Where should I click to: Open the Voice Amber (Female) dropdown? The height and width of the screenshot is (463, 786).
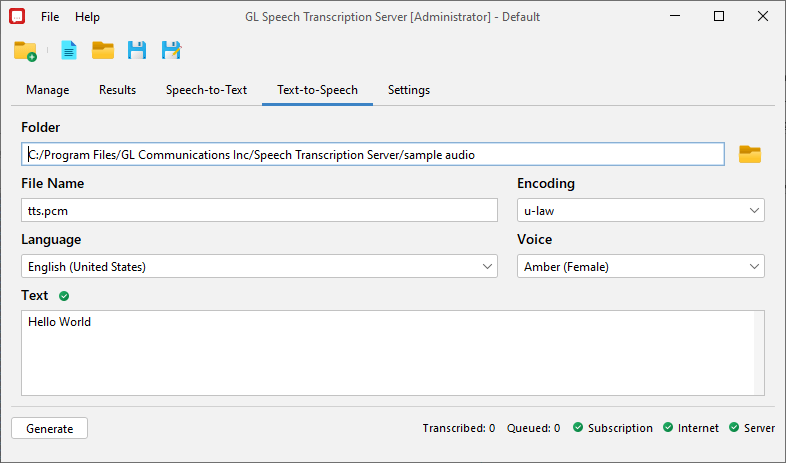pyautogui.click(x=641, y=266)
